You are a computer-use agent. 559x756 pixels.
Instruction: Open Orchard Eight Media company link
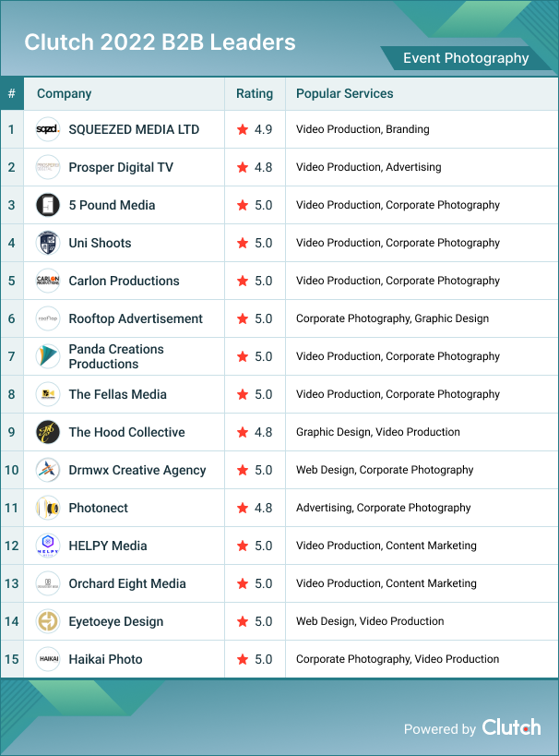pyautogui.click(x=127, y=583)
